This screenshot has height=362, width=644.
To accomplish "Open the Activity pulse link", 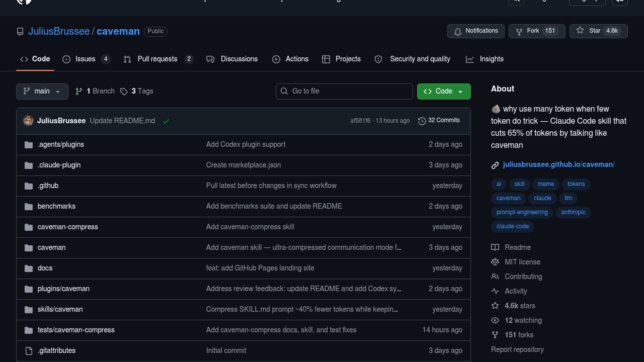I will 516,291.
